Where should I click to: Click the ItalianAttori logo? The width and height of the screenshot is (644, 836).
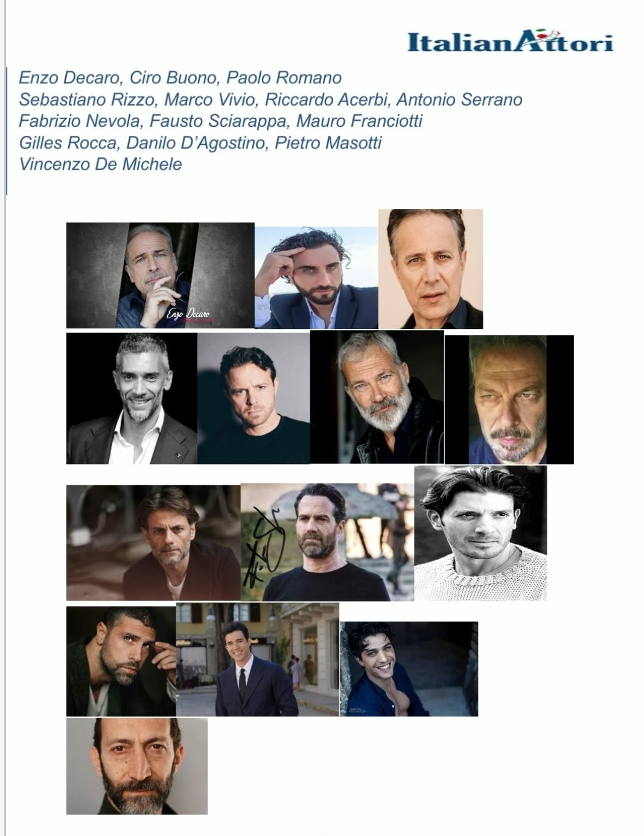click(510, 42)
